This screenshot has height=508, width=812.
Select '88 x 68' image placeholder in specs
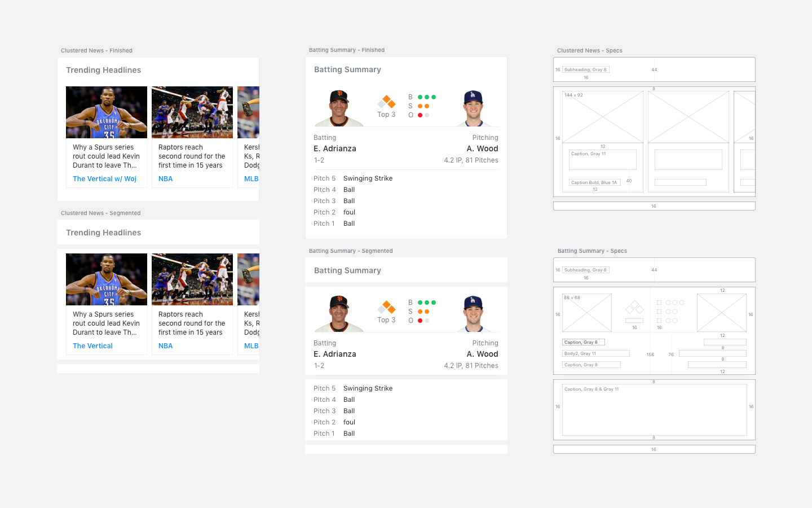(587, 313)
